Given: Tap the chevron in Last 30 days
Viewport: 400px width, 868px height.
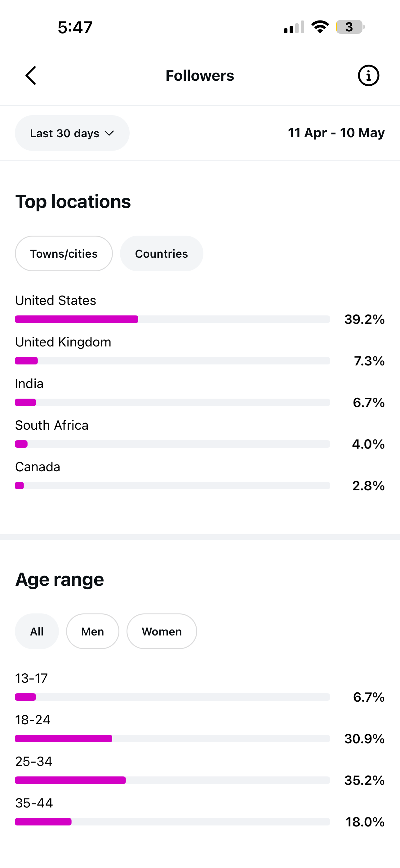Looking at the screenshot, I should [x=109, y=133].
